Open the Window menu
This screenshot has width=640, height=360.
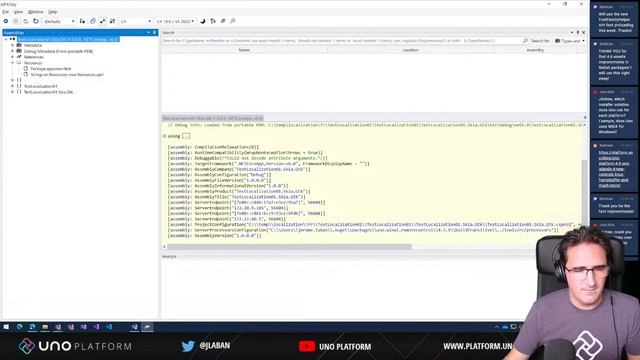coord(36,12)
